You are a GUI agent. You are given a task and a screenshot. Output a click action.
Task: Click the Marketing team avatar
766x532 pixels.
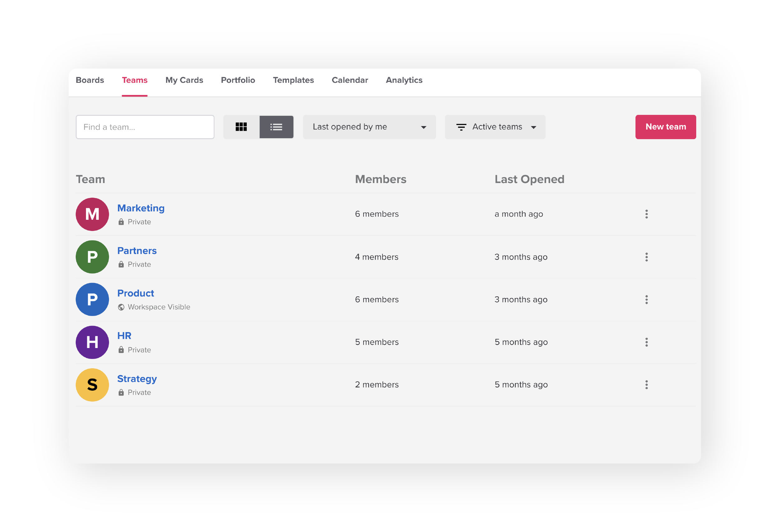point(93,214)
